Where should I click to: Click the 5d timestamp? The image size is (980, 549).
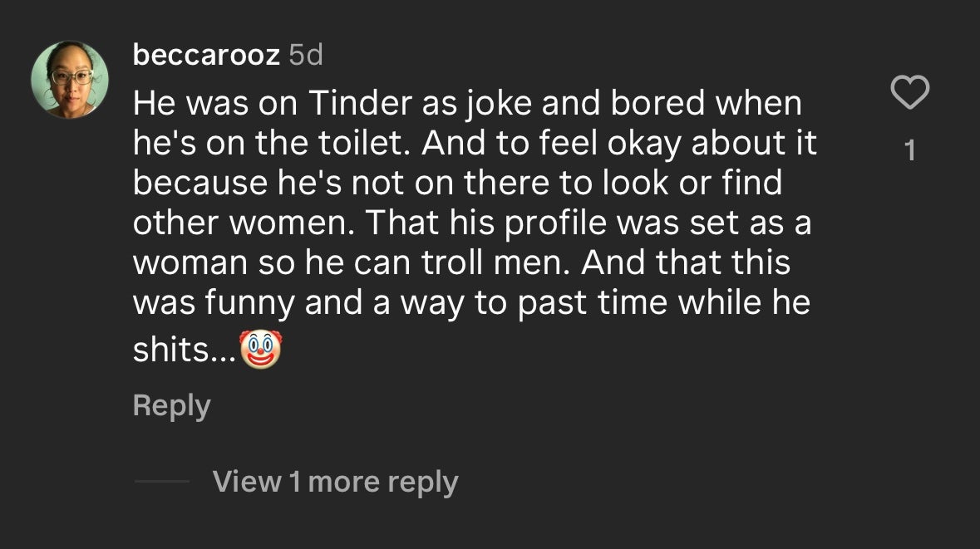pos(305,56)
